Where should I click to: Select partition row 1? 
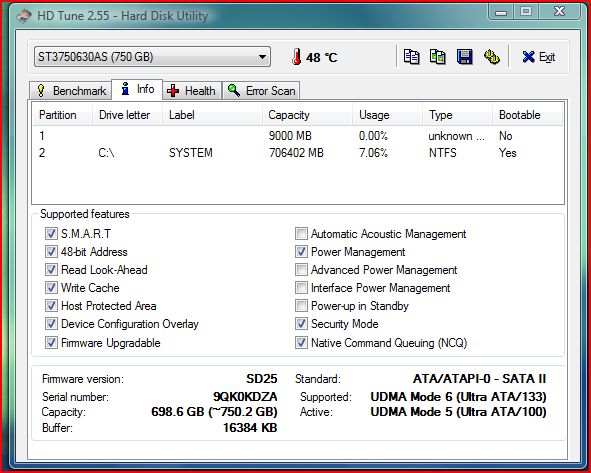click(298, 136)
